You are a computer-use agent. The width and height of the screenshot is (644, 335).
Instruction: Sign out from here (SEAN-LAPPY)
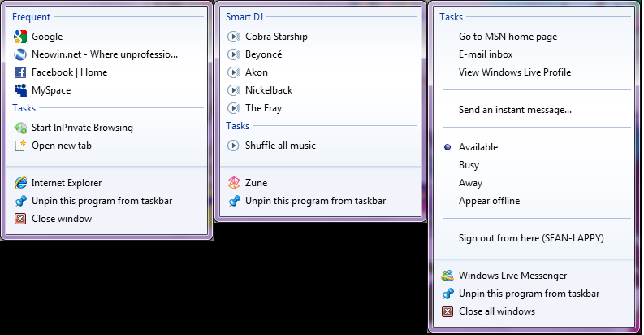[533, 238]
